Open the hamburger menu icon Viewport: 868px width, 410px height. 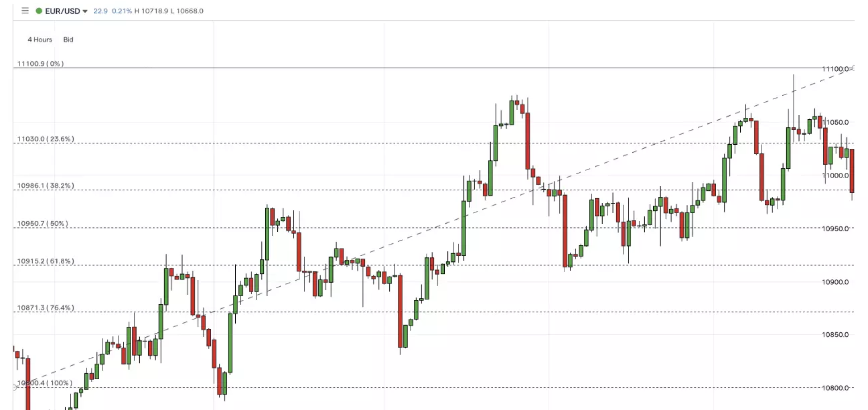[25, 11]
